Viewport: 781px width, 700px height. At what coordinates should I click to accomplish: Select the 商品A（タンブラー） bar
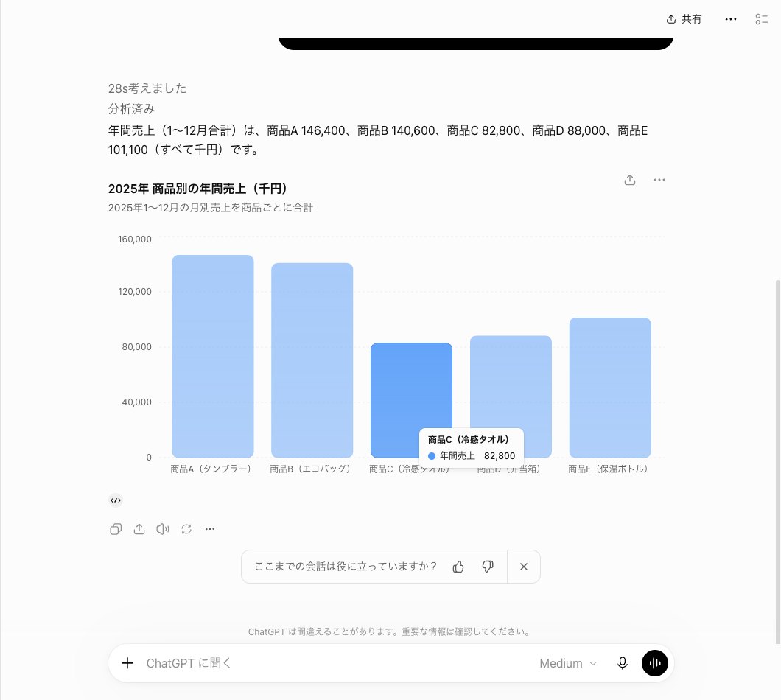point(213,356)
